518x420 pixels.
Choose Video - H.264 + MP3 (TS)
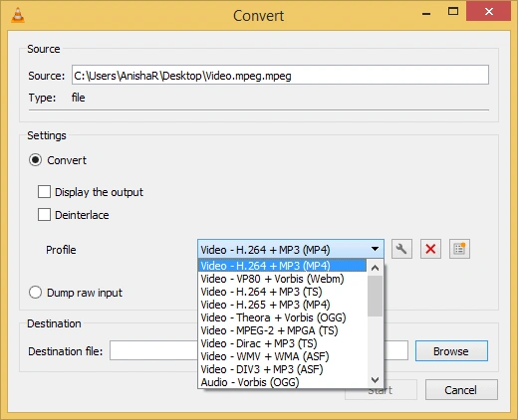(x=282, y=292)
